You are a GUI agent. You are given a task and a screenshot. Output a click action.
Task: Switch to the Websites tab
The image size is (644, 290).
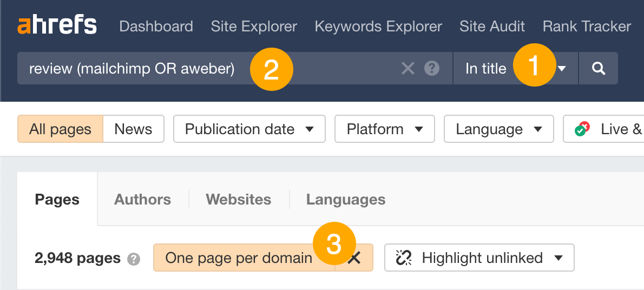(239, 200)
